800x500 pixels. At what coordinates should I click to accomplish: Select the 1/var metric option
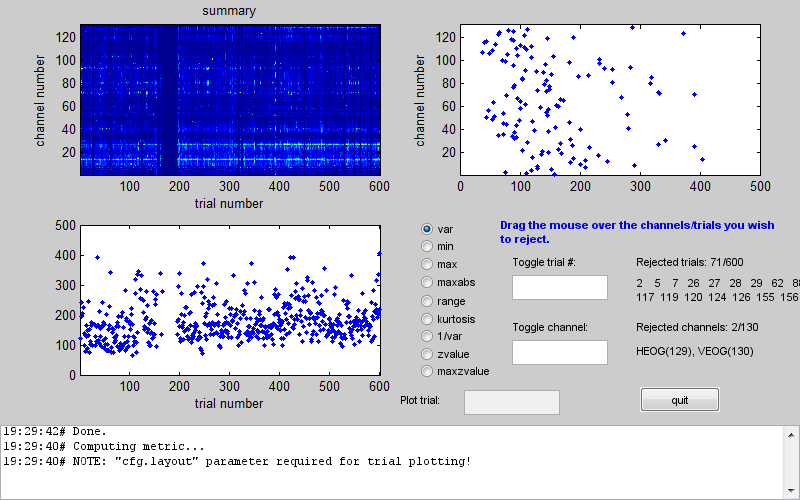click(x=429, y=336)
